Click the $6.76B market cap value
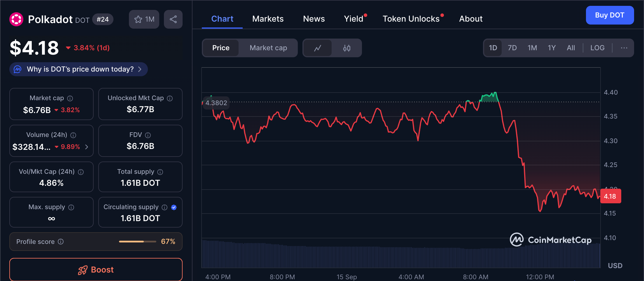 pyautogui.click(x=37, y=110)
